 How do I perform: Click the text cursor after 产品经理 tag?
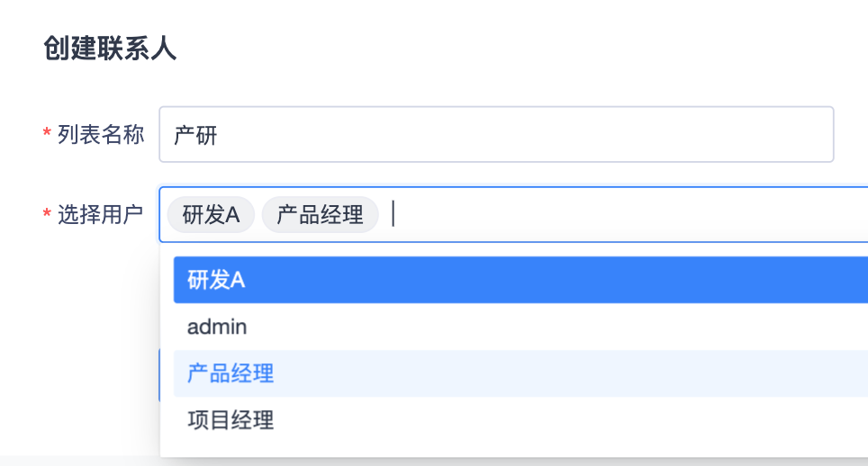click(x=393, y=215)
